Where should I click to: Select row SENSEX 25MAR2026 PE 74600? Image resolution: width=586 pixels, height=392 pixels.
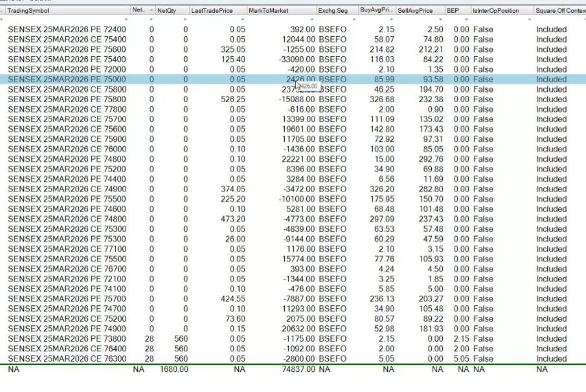[x=293, y=209]
